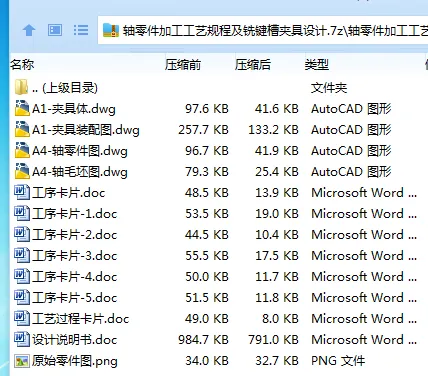Click the 257.7 KB size cell

pos(203,130)
